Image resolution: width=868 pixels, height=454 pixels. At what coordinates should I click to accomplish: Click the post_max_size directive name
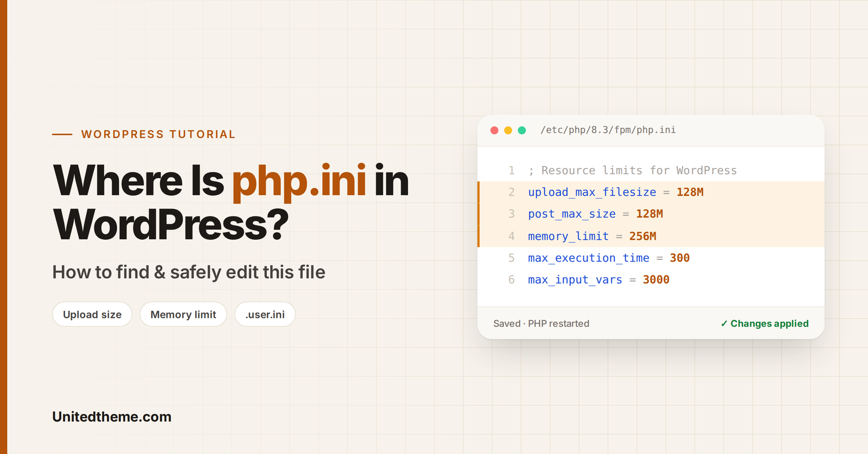pos(572,214)
